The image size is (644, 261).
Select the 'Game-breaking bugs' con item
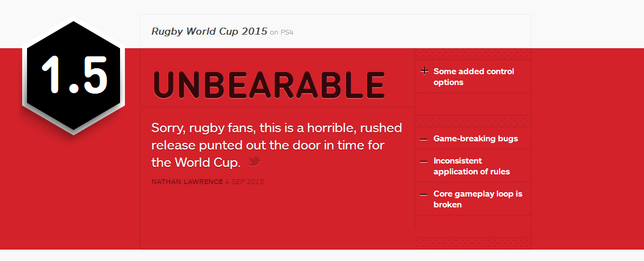tap(476, 139)
